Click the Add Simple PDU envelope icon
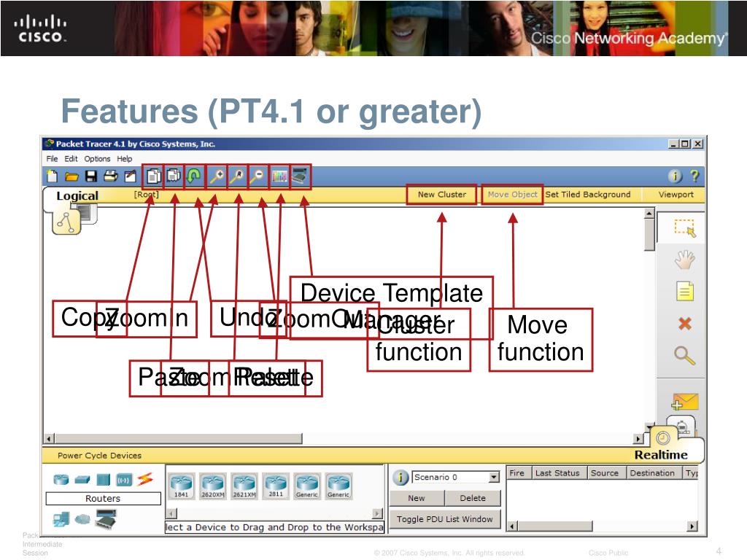 [x=684, y=402]
